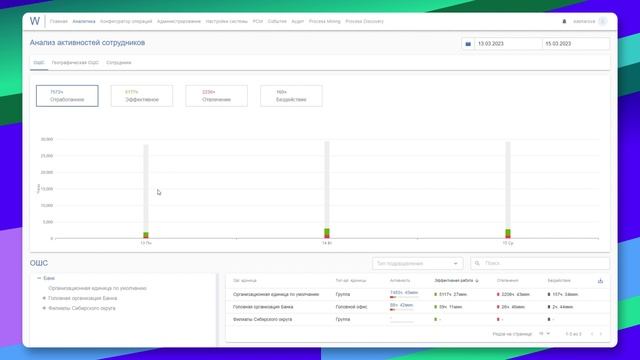Open activity link for Головная организация Банка row

coord(401,305)
